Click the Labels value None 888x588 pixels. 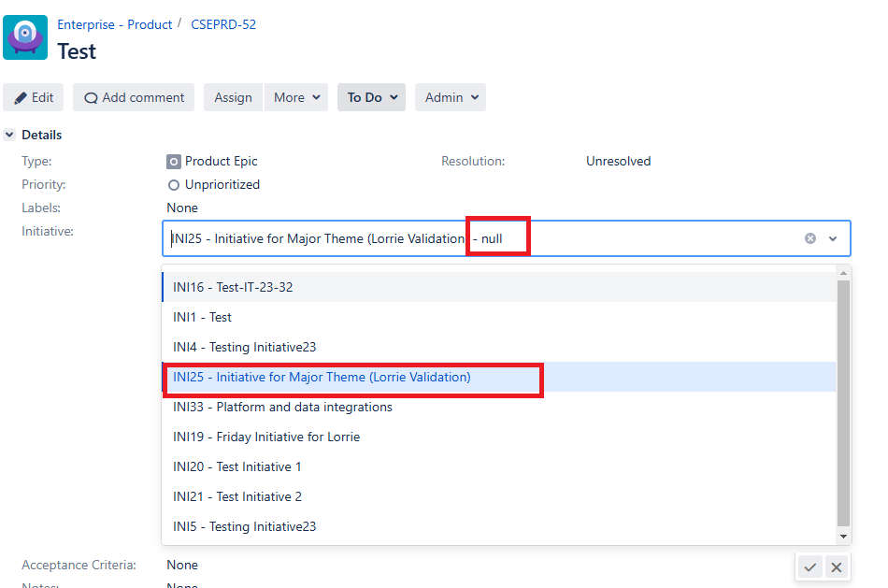pyautogui.click(x=182, y=208)
